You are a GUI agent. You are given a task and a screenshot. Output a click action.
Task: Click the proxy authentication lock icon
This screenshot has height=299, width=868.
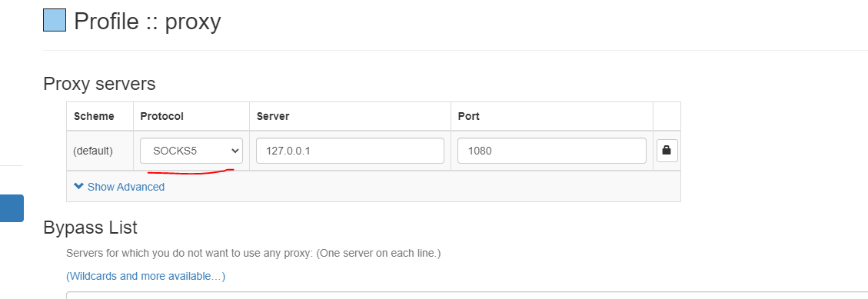(667, 150)
